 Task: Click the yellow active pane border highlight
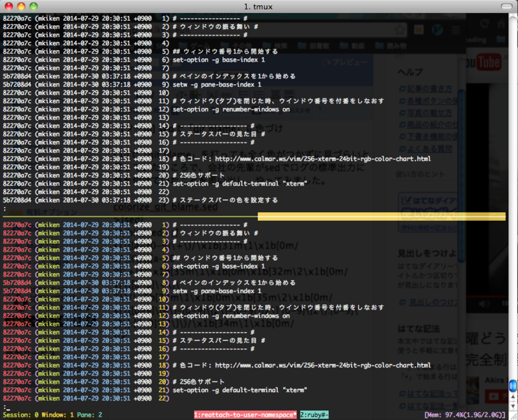pos(381,216)
